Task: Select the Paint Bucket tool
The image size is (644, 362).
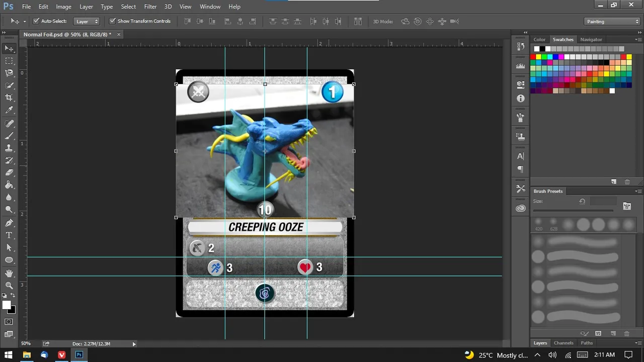Action: [9, 185]
